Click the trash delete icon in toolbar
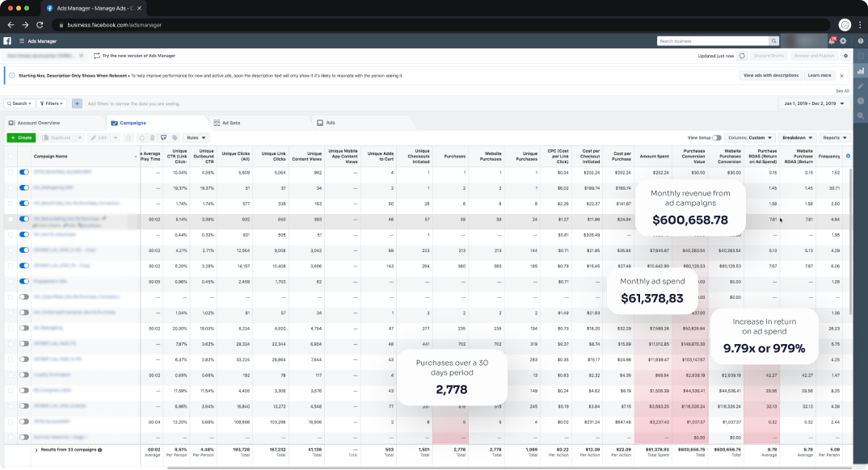Screen dimensions: 868x470 [153, 138]
